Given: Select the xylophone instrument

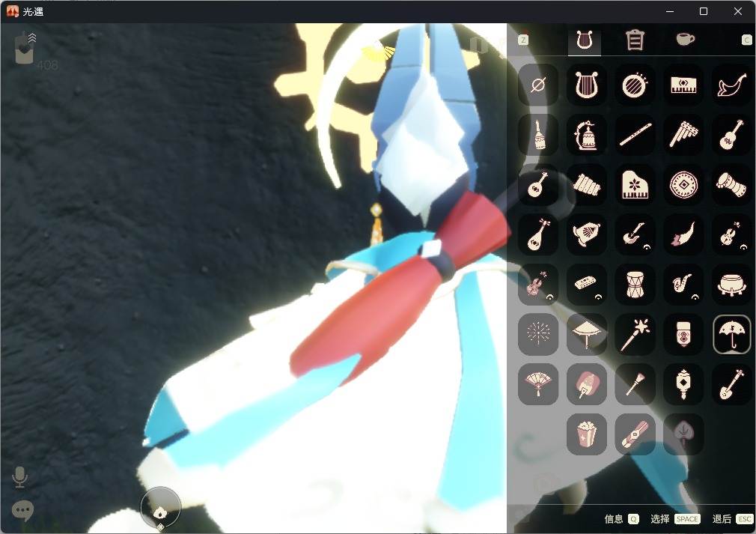Looking at the screenshot, I should tap(586, 185).
